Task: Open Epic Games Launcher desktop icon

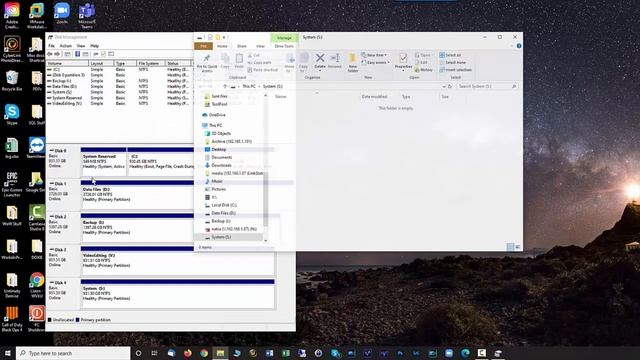Action: [12, 184]
